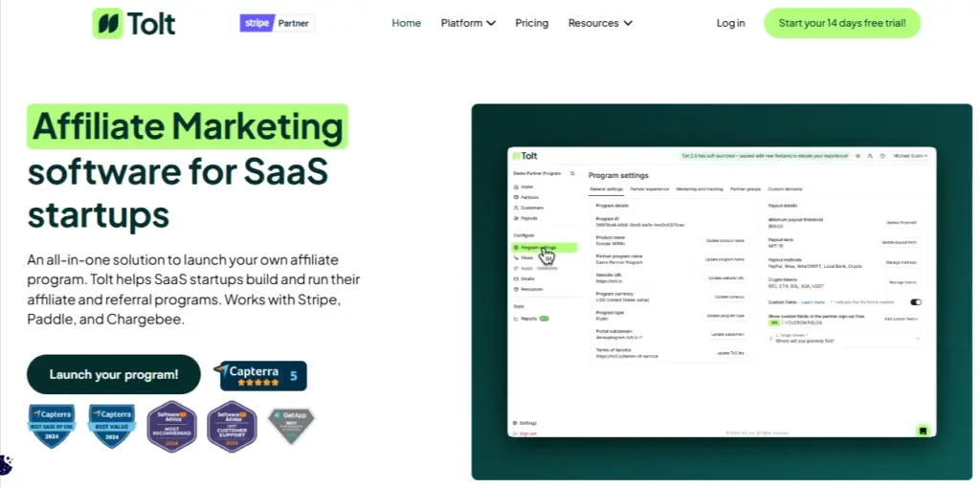Open the Capterra 5-star rating badge
The width and height of the screenshot is (980, 488).
pos(259,375)
